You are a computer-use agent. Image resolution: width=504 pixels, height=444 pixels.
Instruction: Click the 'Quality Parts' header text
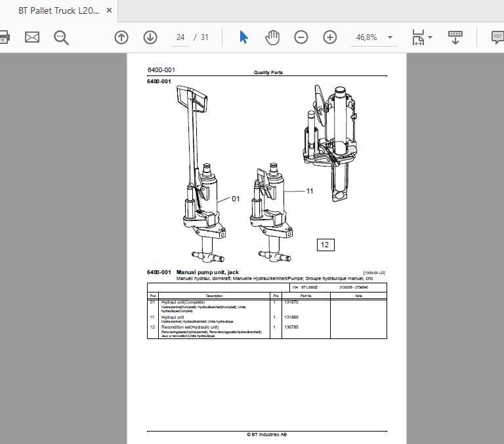pos(268,72)
